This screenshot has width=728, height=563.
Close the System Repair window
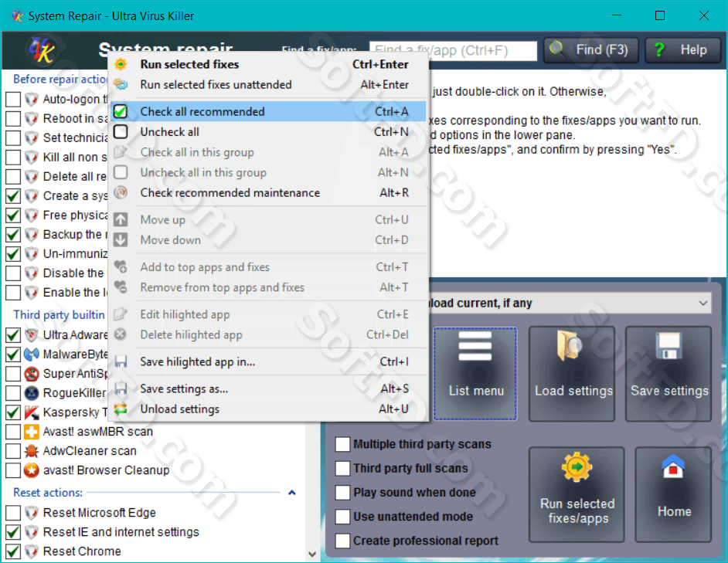(x=703, y=15)
